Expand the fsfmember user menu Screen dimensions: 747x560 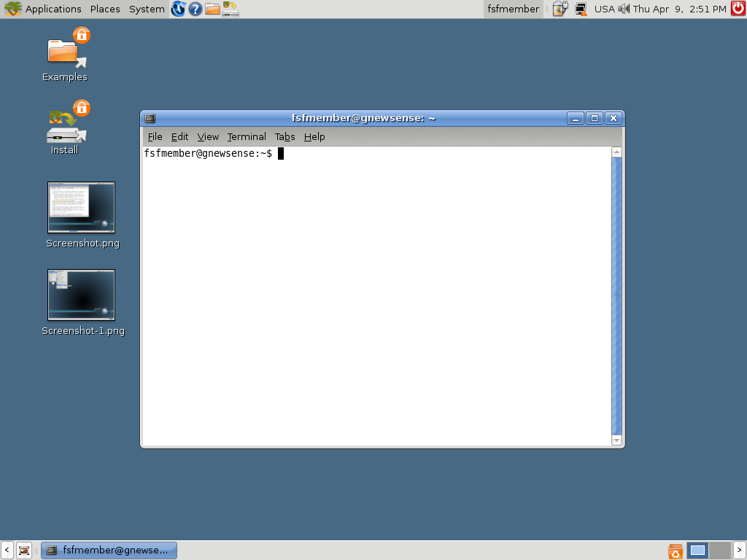513,9
